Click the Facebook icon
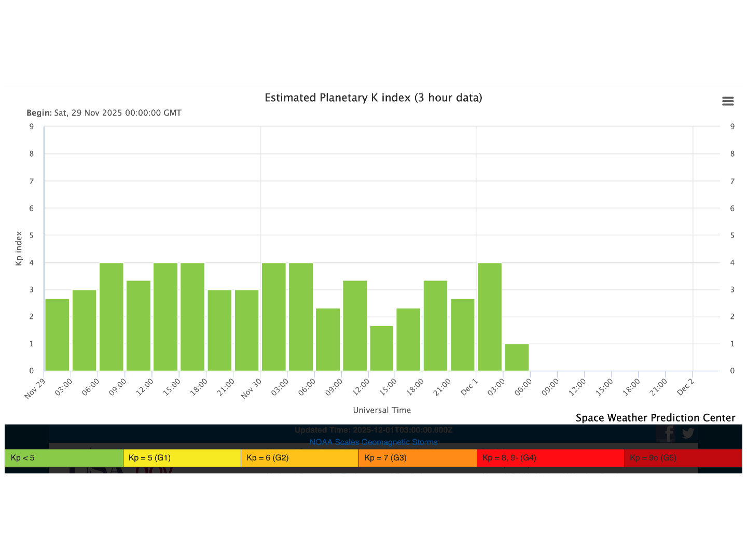Screen dimensions: 747x560 pos(668,433)
